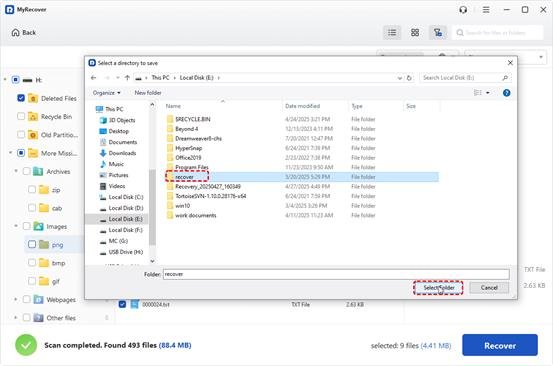Switch to grid thumbnail view icon
The image size is (553, 366).
point(415,33)
